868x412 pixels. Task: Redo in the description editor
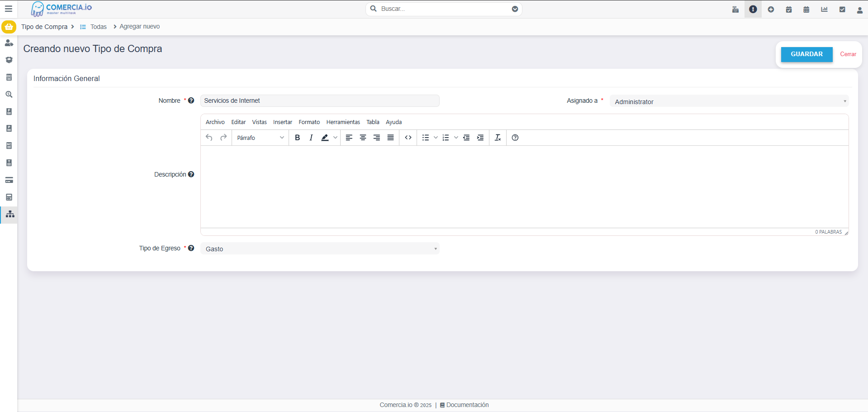click(x=223, y=138)
